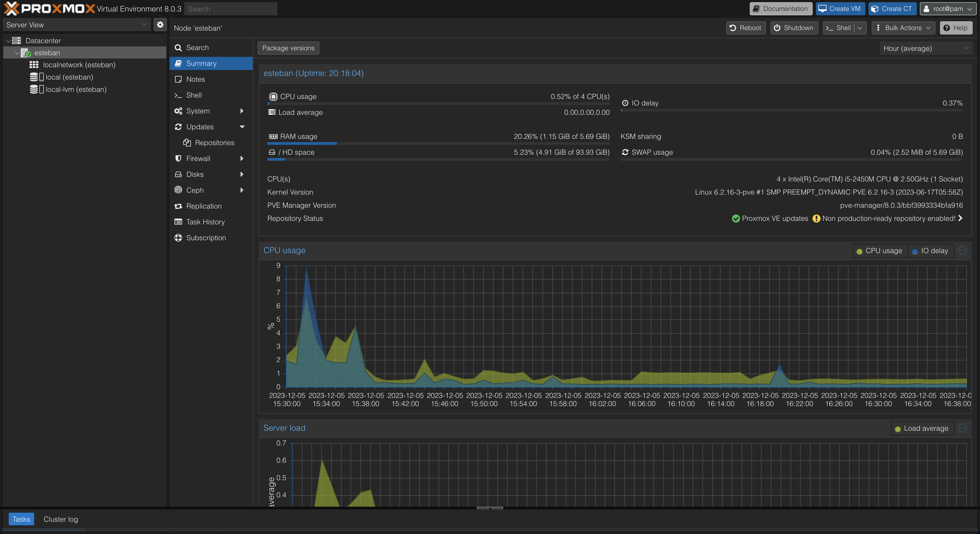Click the tree settings gear icon
This screenshot has width=980, height=534.
click(160, 25)
